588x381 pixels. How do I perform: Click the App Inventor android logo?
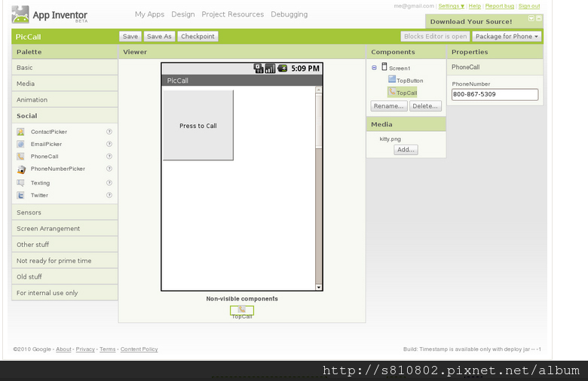click(x=20, y=14)
